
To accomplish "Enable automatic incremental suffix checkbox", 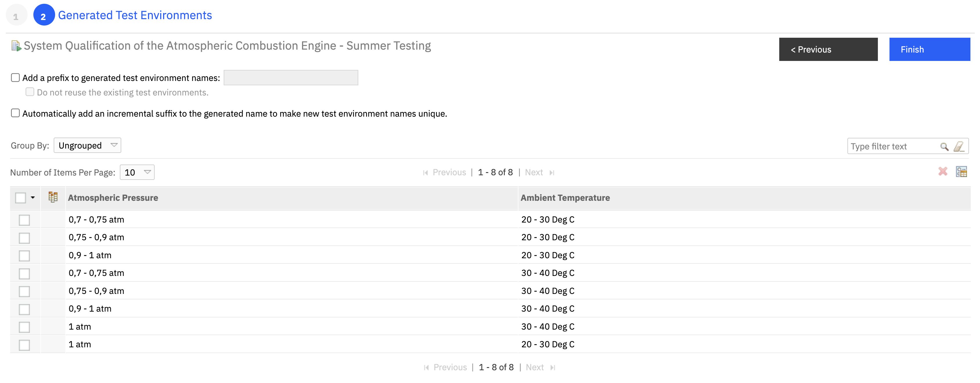I will (x=15, y=113).
